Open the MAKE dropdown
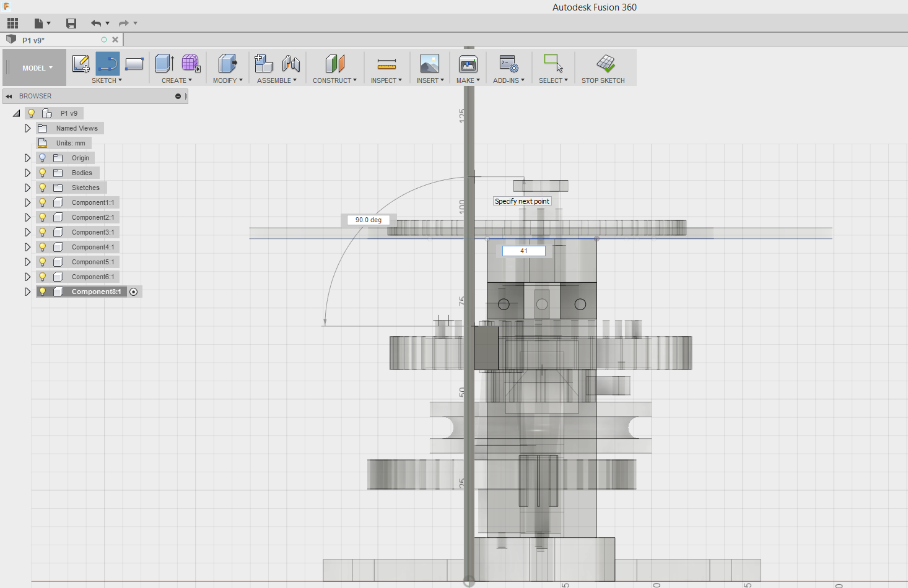 coord(468,80)
